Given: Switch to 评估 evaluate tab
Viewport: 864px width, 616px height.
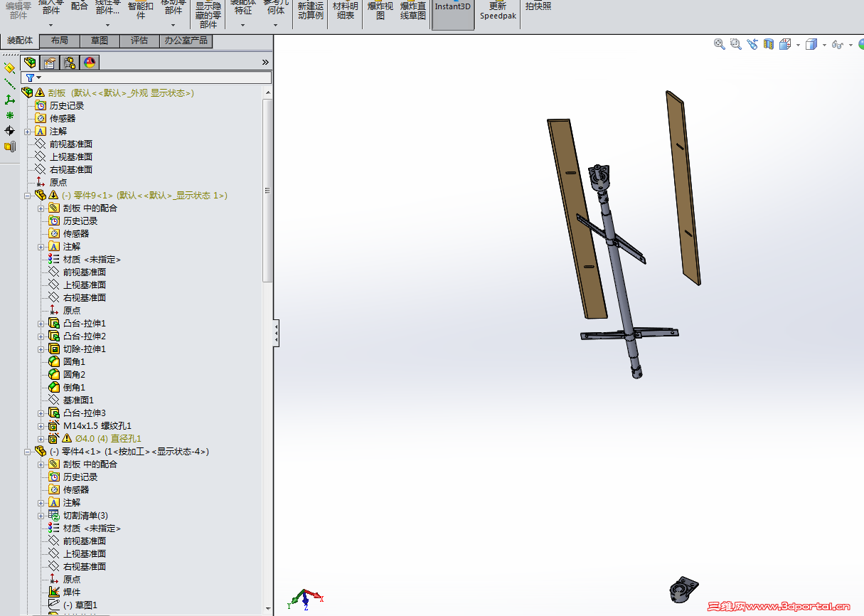Looking at the screenshot, I should (x=139, y=41).
